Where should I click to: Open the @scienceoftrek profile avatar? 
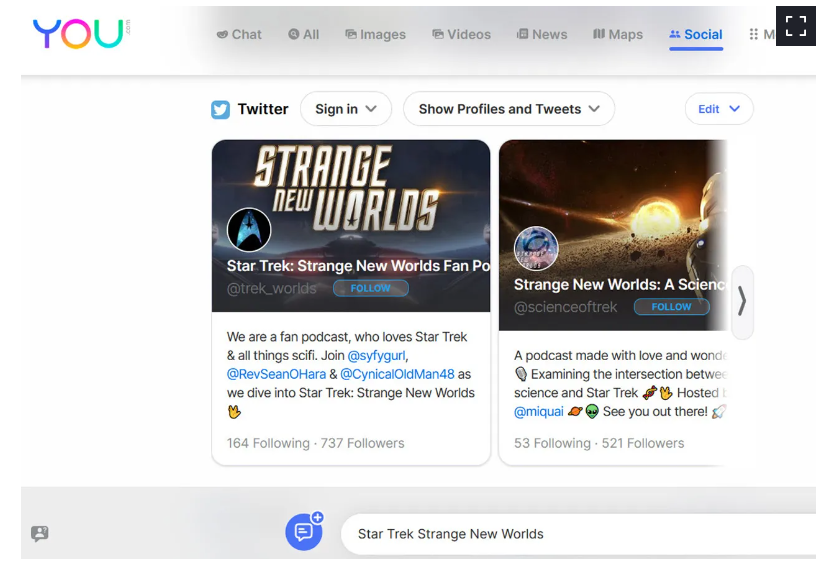coord(536,249)
